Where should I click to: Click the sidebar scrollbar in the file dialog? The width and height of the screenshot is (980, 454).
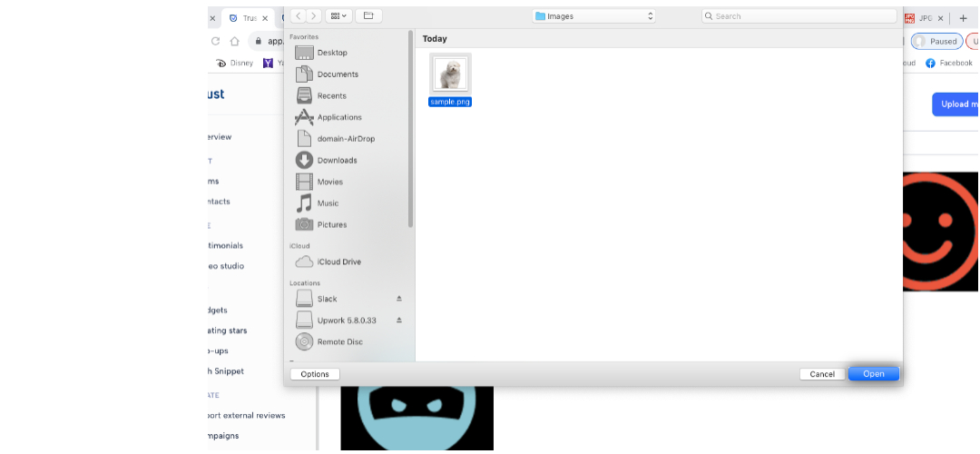click(x=411, y=130)
